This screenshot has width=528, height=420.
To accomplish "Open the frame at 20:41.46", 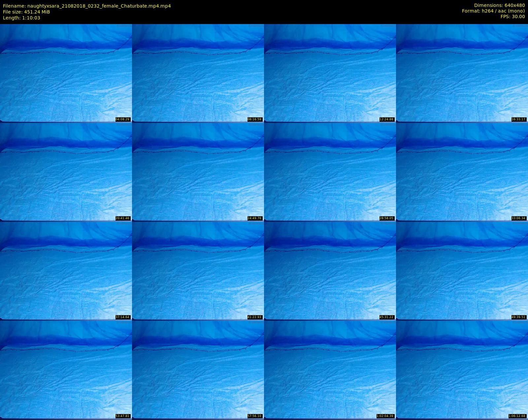I will 66,172.
